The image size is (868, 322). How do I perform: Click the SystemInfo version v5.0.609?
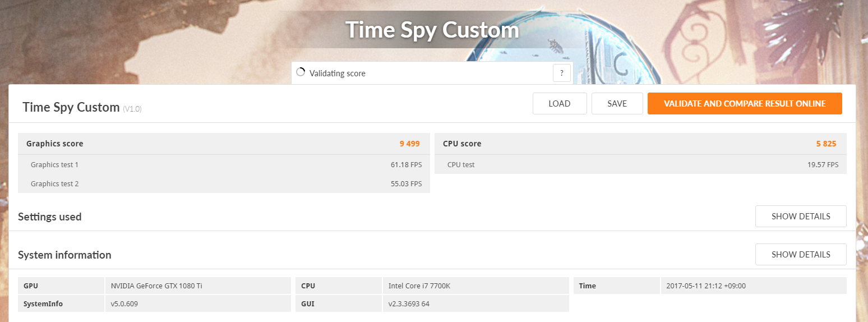(x=124, y=304)
